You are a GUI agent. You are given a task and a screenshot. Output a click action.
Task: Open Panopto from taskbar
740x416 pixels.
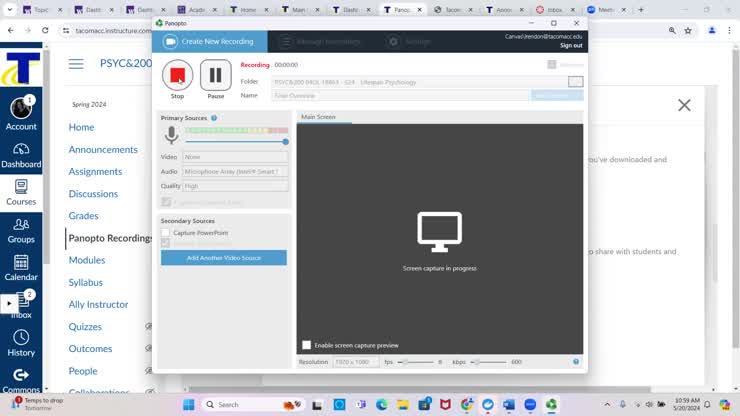point(551,405)
